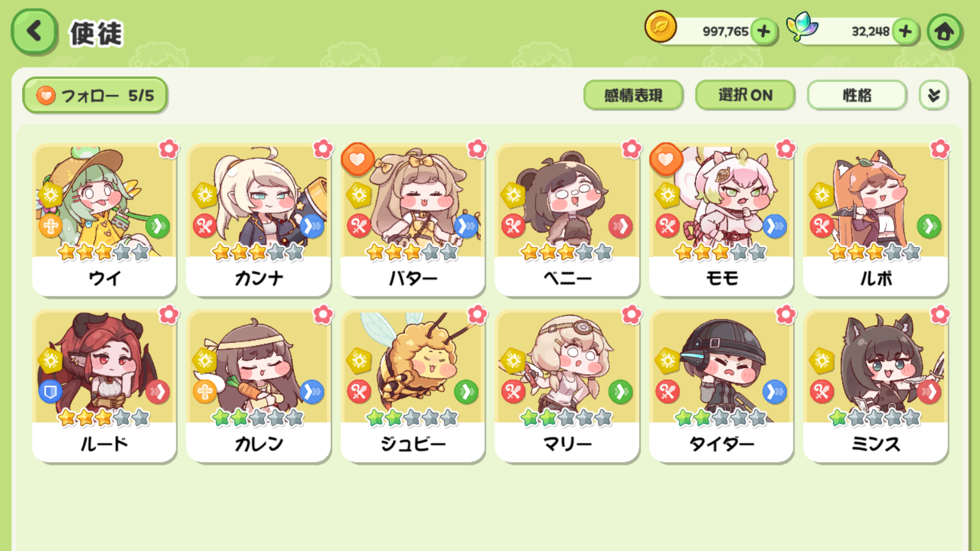Select the カンナ character name label

258,279
